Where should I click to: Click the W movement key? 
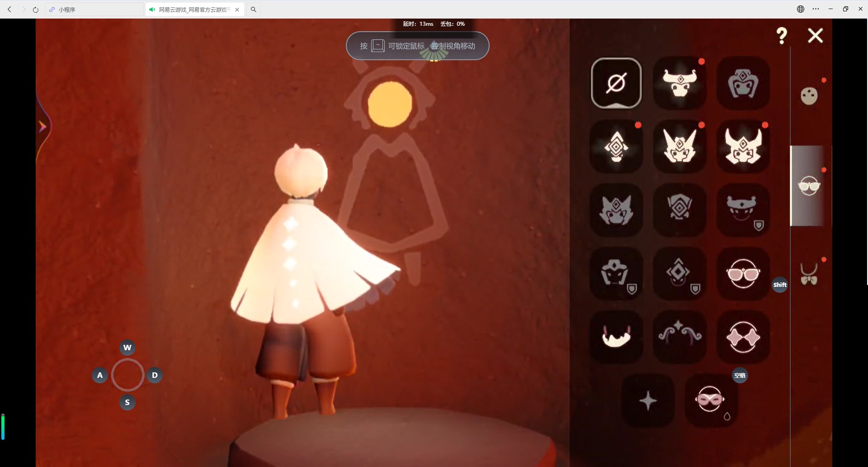click(x=127, y=348)
